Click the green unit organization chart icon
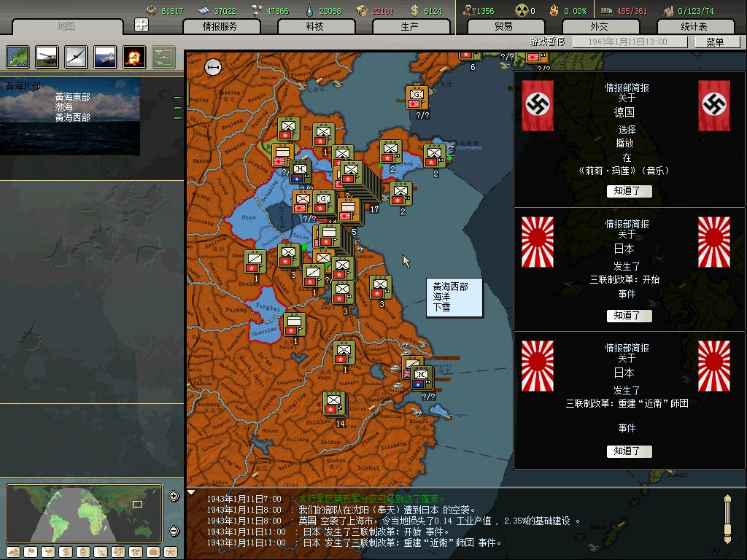The image size is (747, 560). tap(163, 57)
